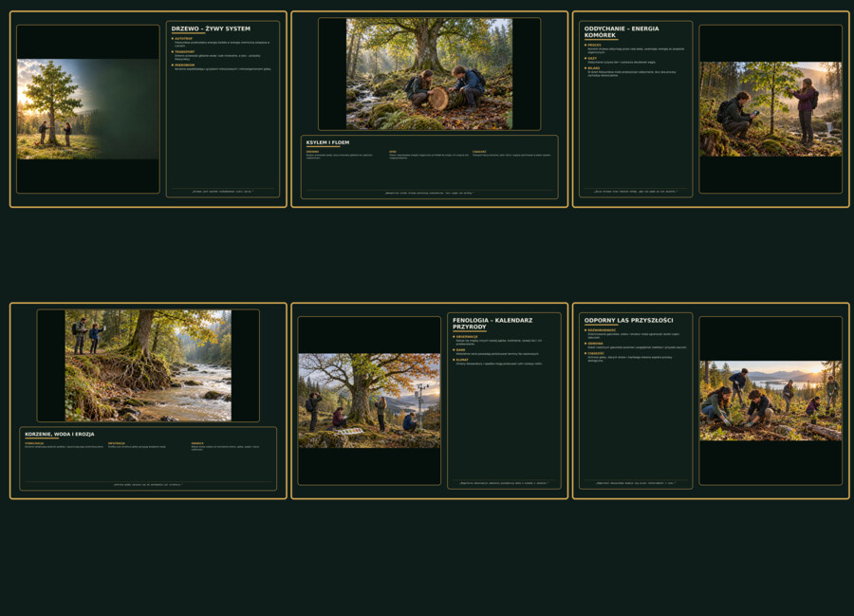Select the photo of people planting seedlings
The image size is (854, 616).
coord(770,401)
